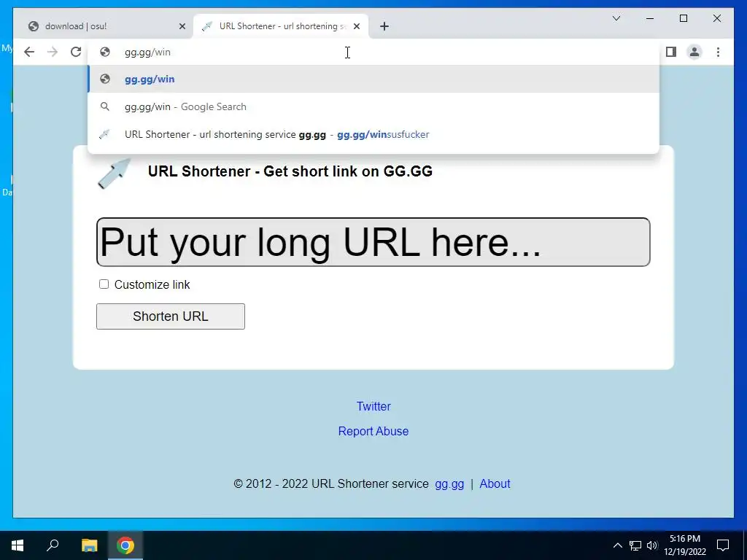This screenshot has height=560, width=747.
Task: Focus the long URL input field
Action: click(373, 242)
